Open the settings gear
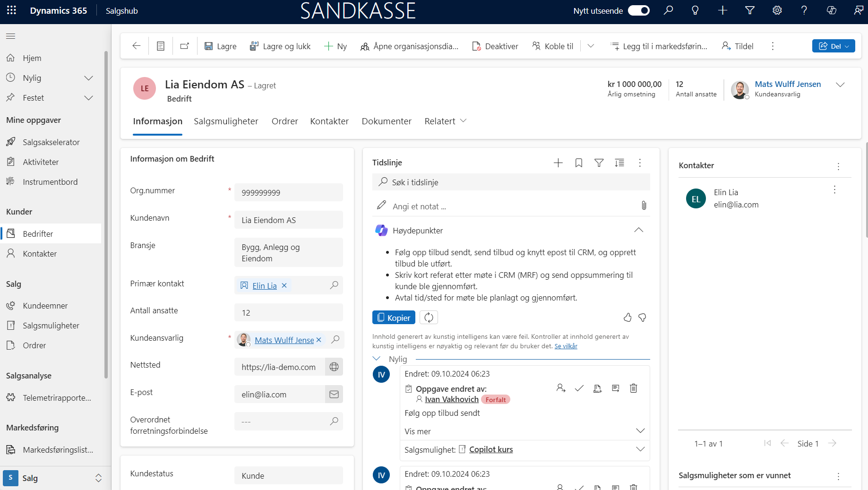 click(x=777, y=10)
